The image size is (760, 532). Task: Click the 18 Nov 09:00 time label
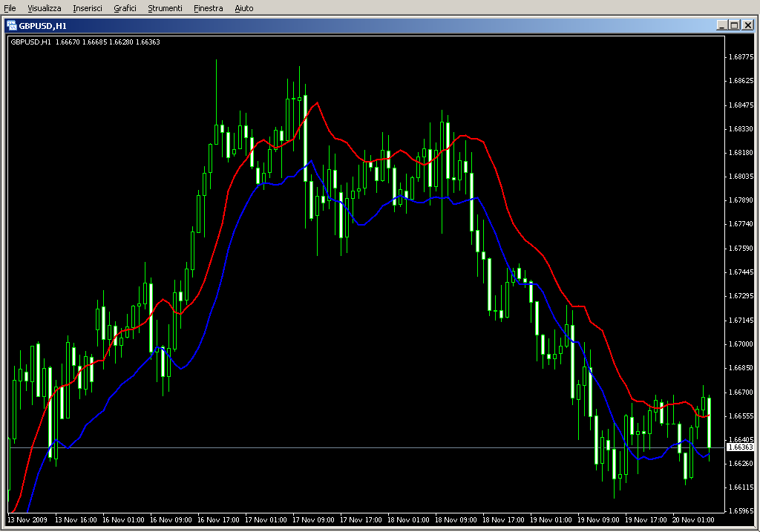click(x=456, y=520)
